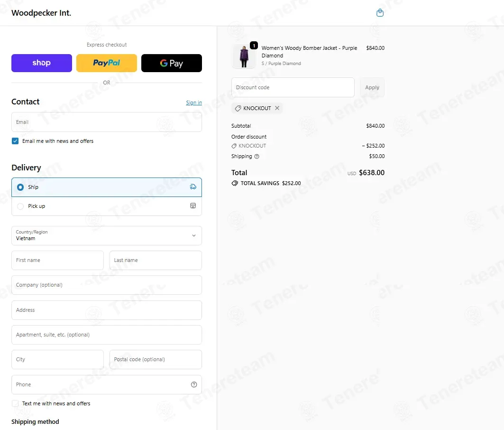Viewport: 504px width, 430px height.
Task: Click the shipping info question mark icon
Action: (257, 157)
